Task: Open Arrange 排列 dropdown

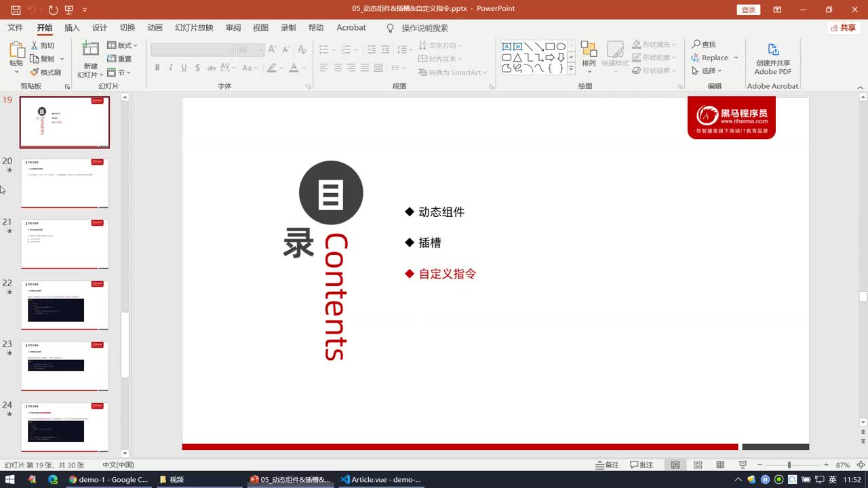Action: tap(589, 55)
